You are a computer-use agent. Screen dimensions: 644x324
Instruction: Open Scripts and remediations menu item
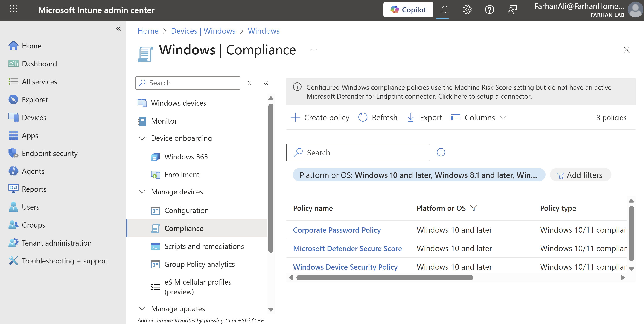coord(204,246)
